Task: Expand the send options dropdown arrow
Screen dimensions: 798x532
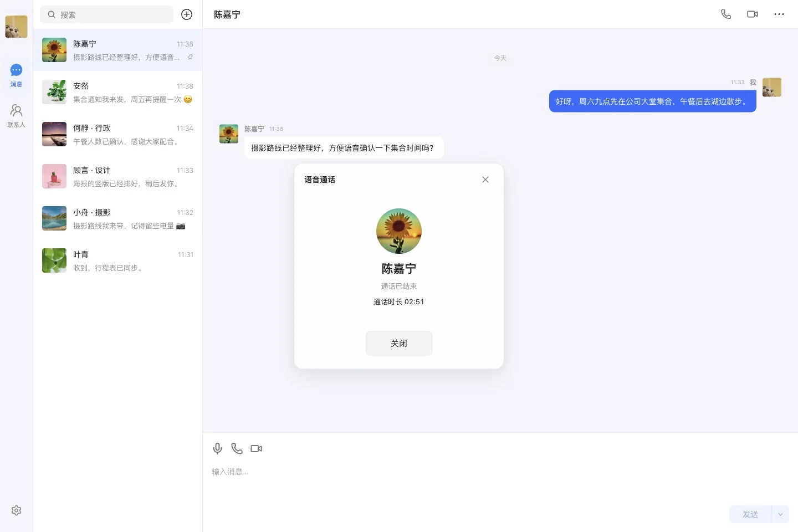Action: point(780,514)
